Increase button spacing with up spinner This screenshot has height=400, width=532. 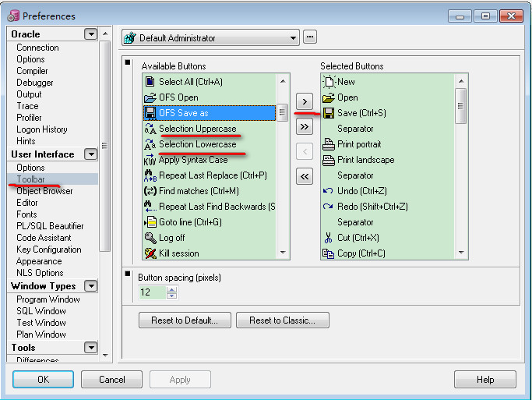point(171,289)
